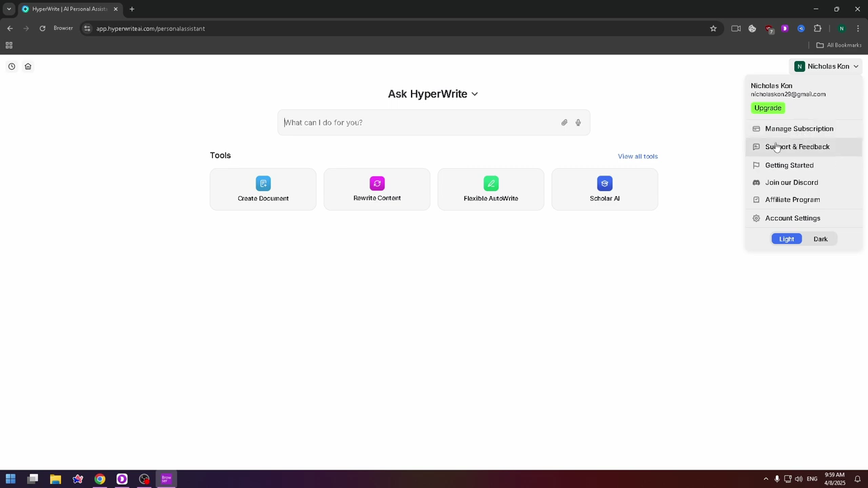The height and width of the screenshot is (488, 868).
Task: Select Join our Discord
Action: click(x=804, y=182)
